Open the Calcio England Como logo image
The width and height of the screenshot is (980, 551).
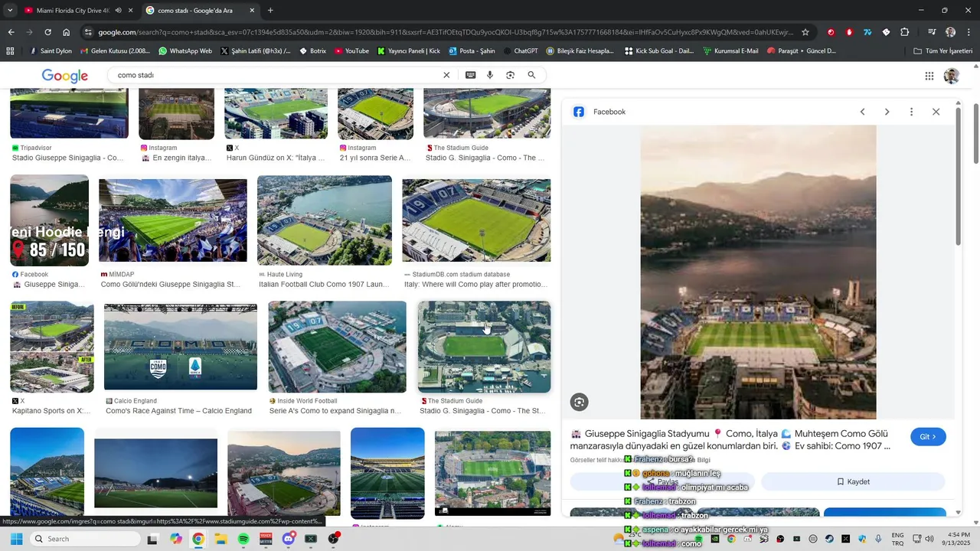(181, 347)
